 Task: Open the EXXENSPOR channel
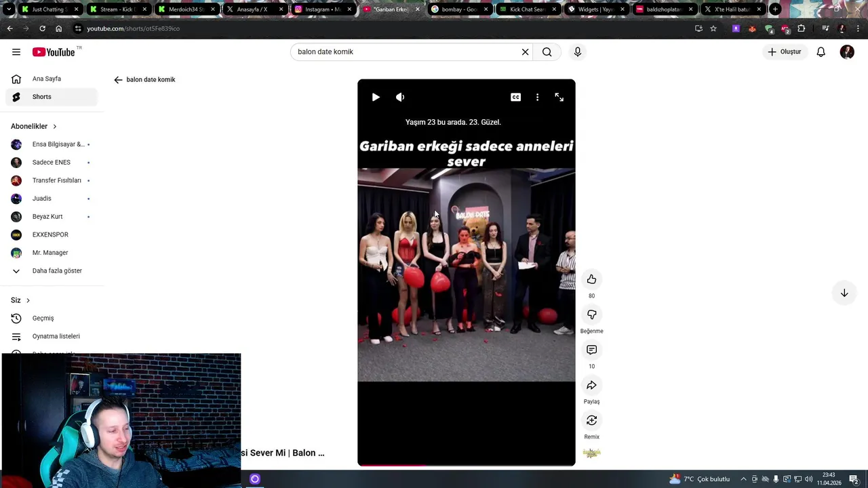point(52,235)
